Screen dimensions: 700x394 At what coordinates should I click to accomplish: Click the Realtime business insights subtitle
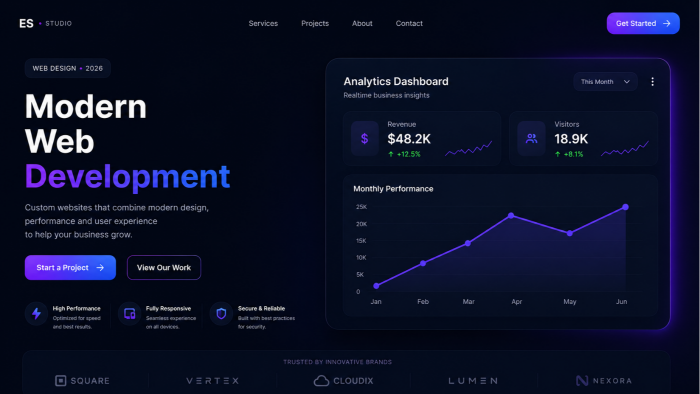(x=386, y=95)
